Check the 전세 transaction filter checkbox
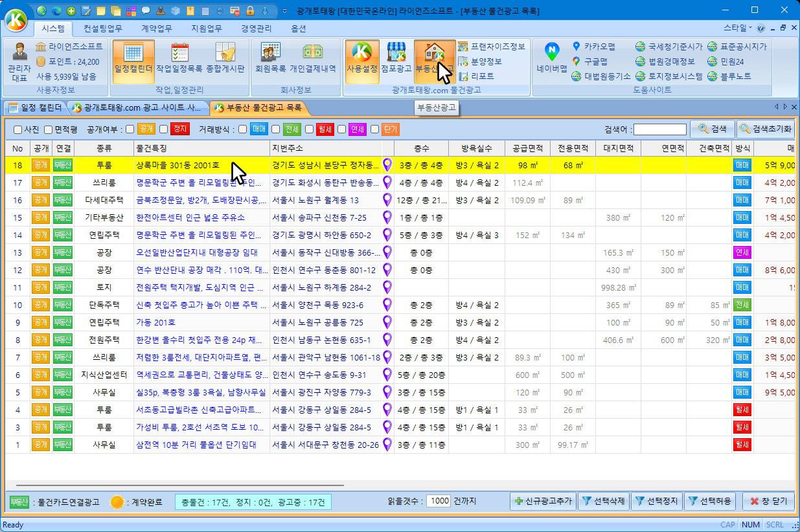The width and height of the screenshot is (800, 532). click(x=276, y=129)
